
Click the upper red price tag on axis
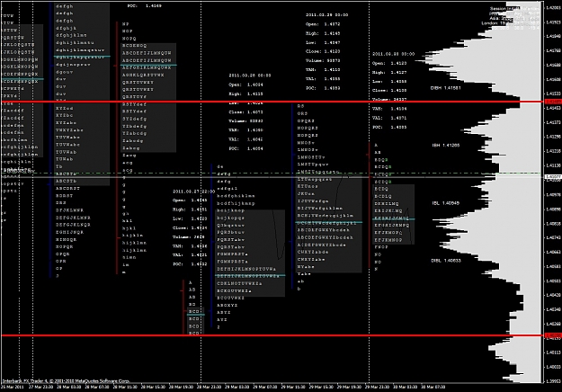pyautogui.click(x=552, y=102)
